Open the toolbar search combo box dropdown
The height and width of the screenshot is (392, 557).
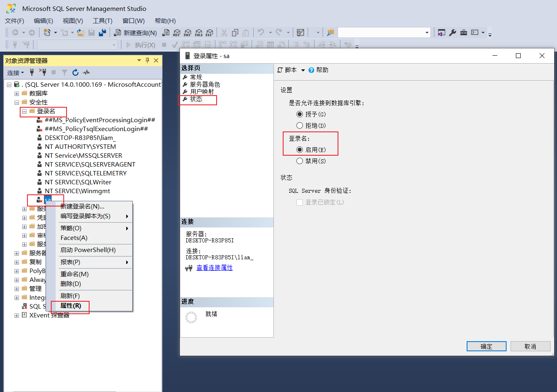tap(427, 33)
